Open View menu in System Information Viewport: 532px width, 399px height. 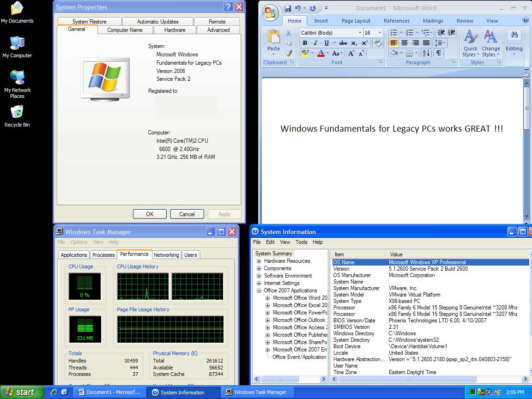point(285,242)
